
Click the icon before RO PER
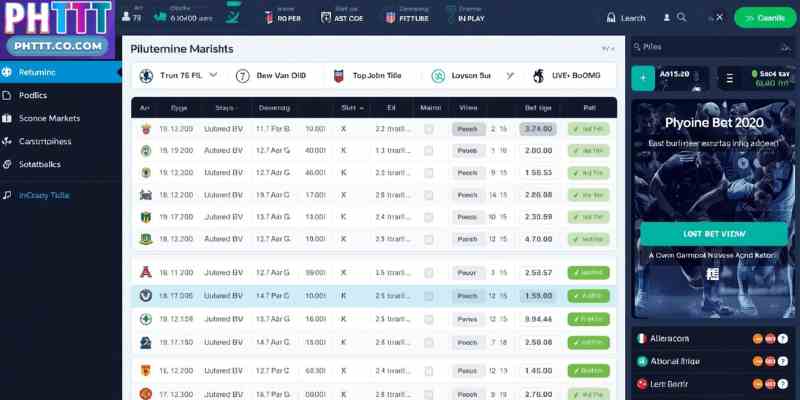tap(269, 17)
